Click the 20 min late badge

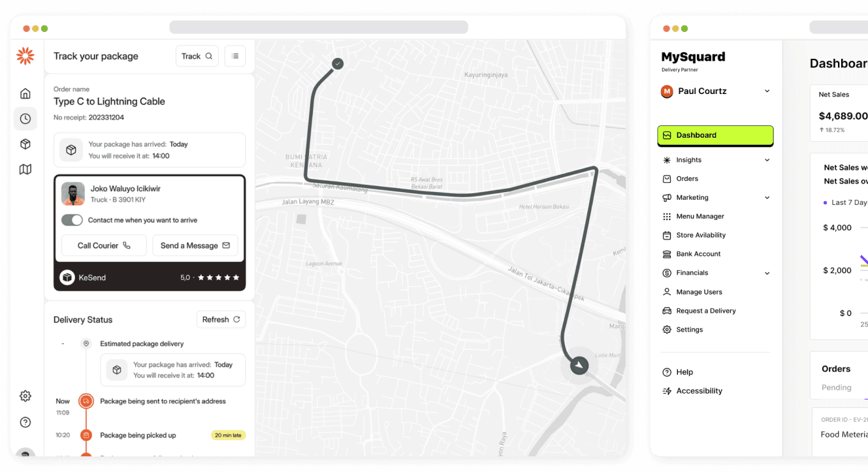[229, 435]
